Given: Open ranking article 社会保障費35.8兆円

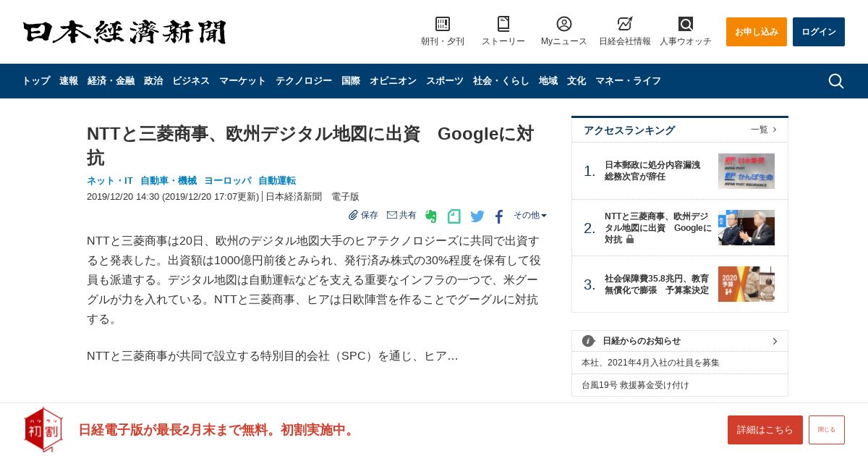Looking at the screenshot, I should point(657,284).
